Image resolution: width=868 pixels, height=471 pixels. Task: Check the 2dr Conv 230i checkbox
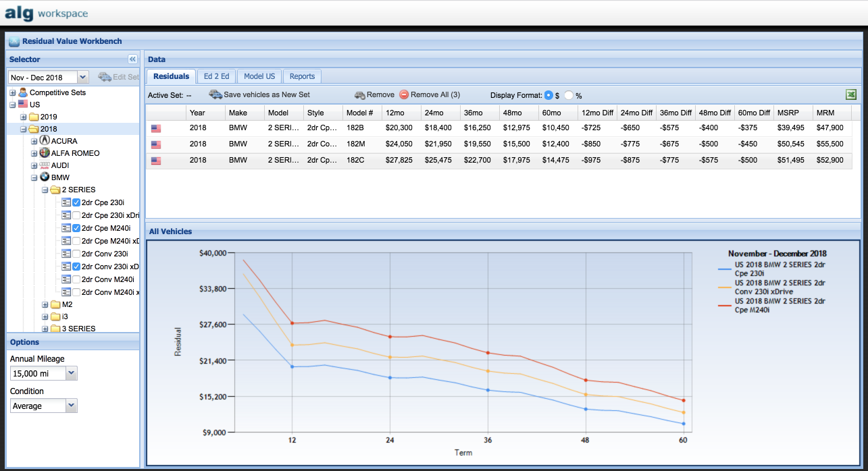click(76, 254)
